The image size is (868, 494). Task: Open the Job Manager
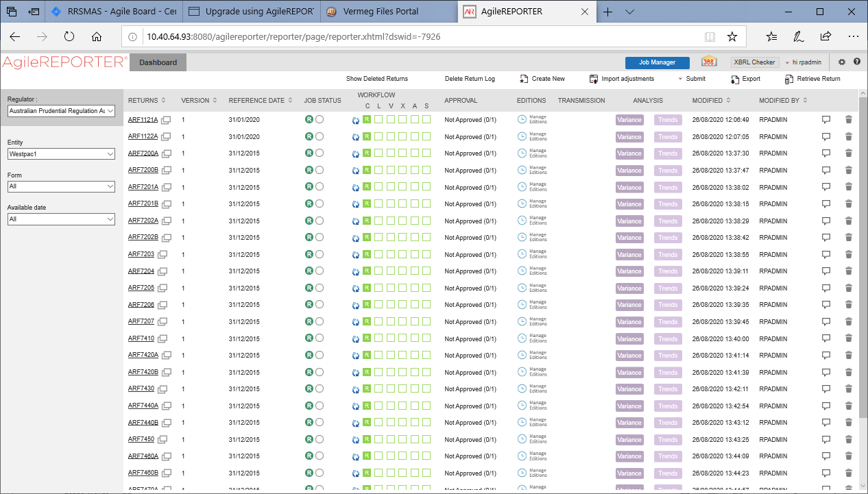click(656, 62)
